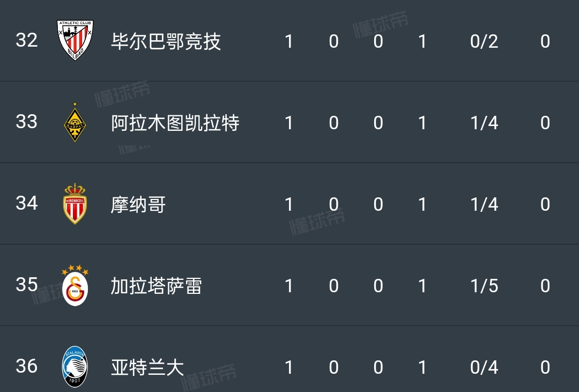Select the 0/4 goals value
The height and width of the screenshot is (392, 579).
coord(484,367)
